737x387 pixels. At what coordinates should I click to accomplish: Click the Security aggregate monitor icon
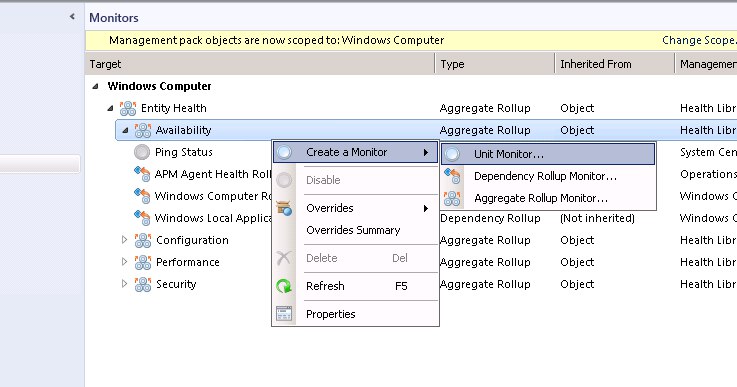143,284
